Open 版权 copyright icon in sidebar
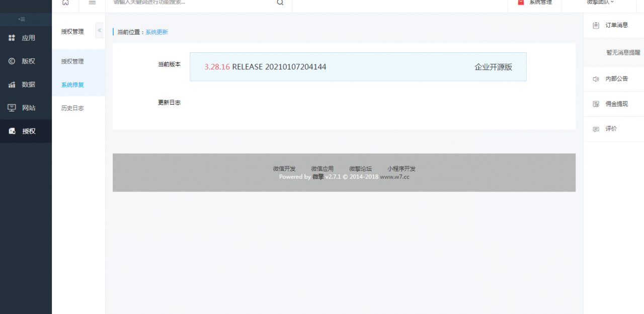Viewport: 644px width, 314px height. click(x=12, y=61)
